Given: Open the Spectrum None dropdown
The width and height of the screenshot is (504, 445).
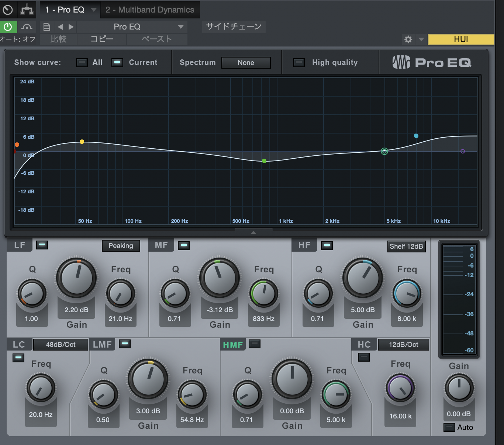Looking at the screenshot, I should click(246, 63).
